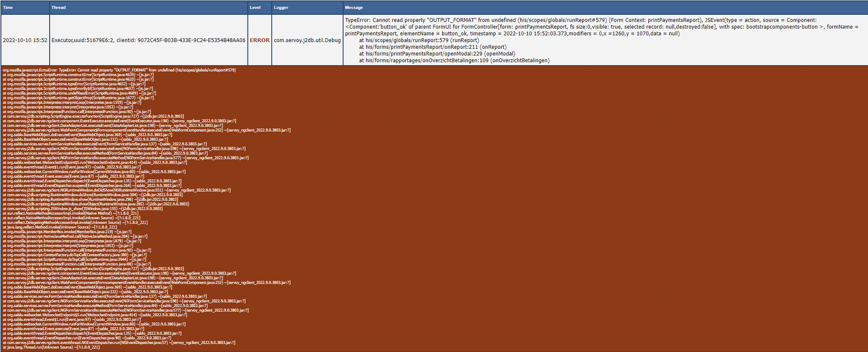Click the NativeMethodAccessorImpl.invoke0 trace line

[71, 213]
